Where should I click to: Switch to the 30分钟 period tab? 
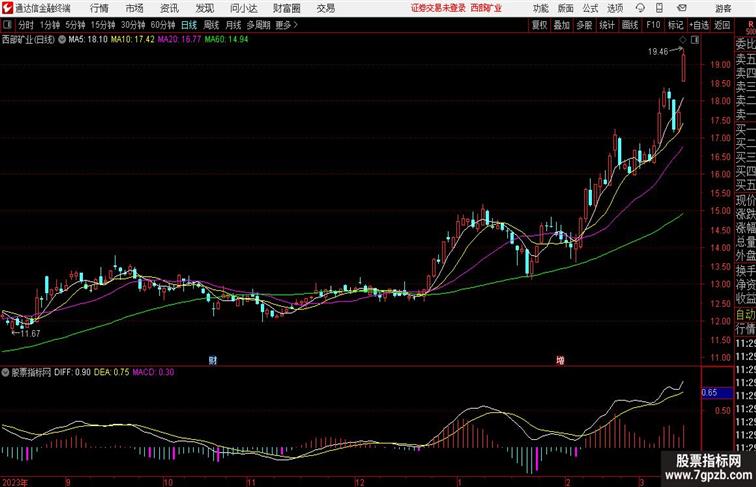(133, 25)
